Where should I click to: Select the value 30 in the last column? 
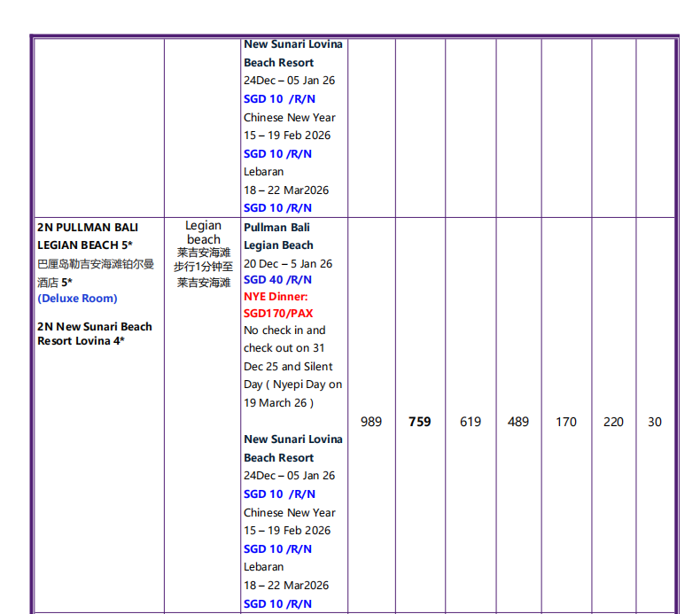point(654,422)
